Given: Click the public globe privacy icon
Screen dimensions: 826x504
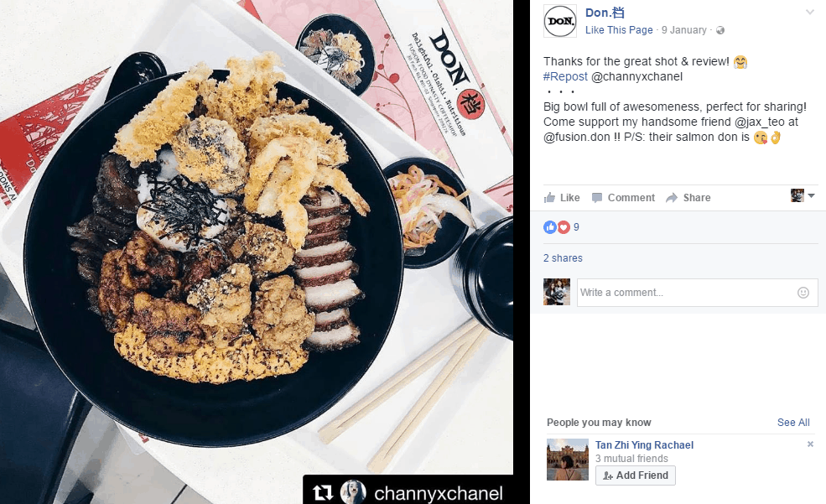Looking at the screenshot, I should pos(720,30).
